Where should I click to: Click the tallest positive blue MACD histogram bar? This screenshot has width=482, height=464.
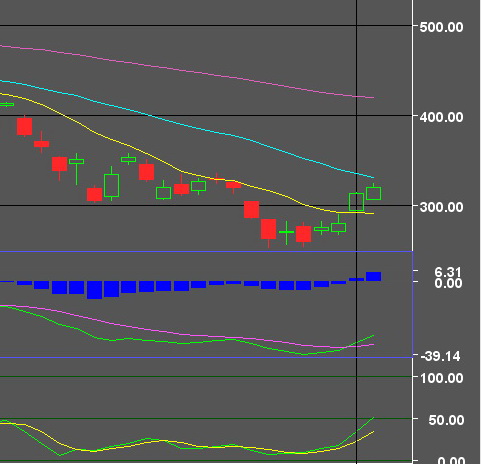[x=374, y=277]
